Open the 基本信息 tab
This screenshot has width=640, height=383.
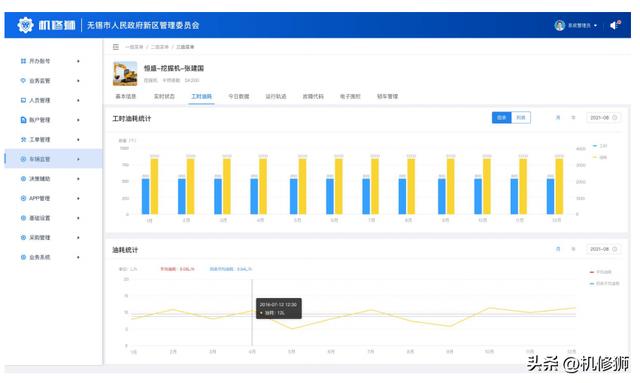(126, 96)
